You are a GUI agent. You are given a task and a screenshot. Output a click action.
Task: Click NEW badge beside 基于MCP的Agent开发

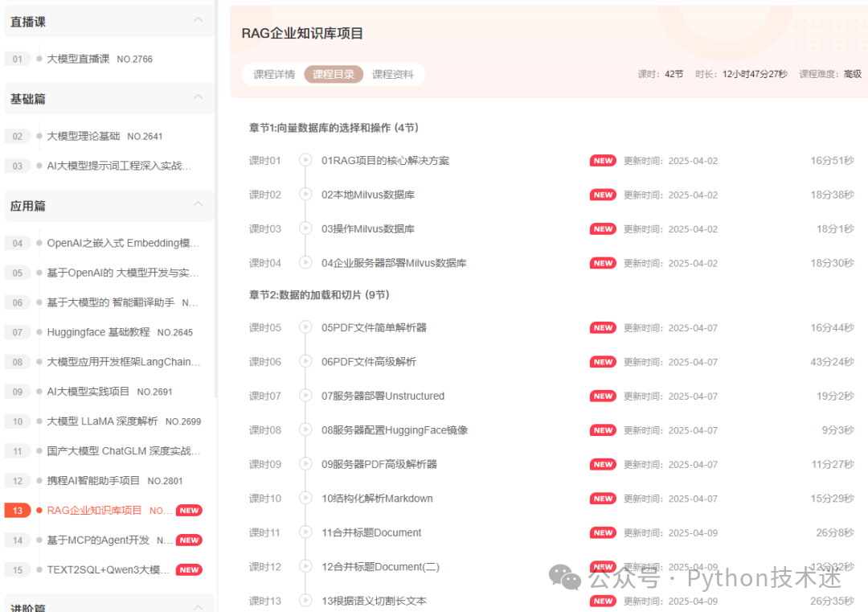coord(189,540)
